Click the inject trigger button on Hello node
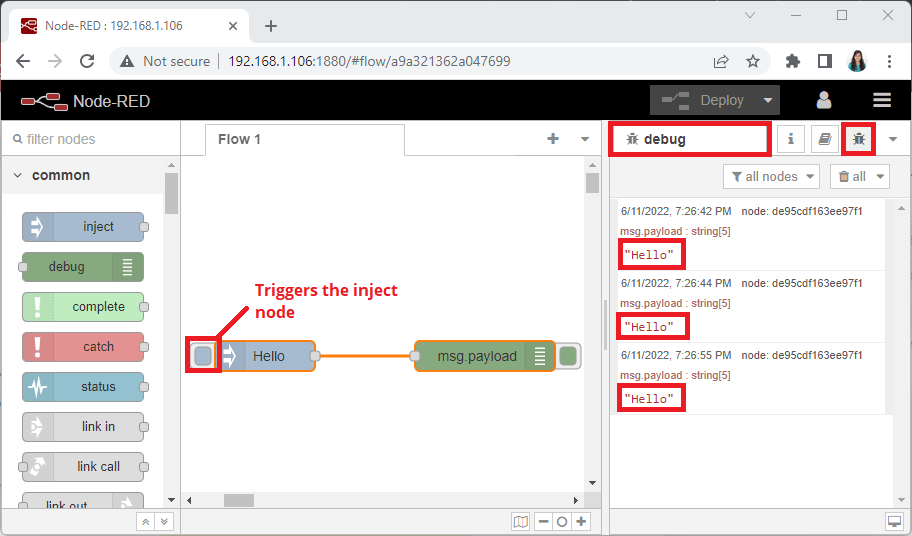This screenshot has height=536, width=912. (x=203, y=356)
